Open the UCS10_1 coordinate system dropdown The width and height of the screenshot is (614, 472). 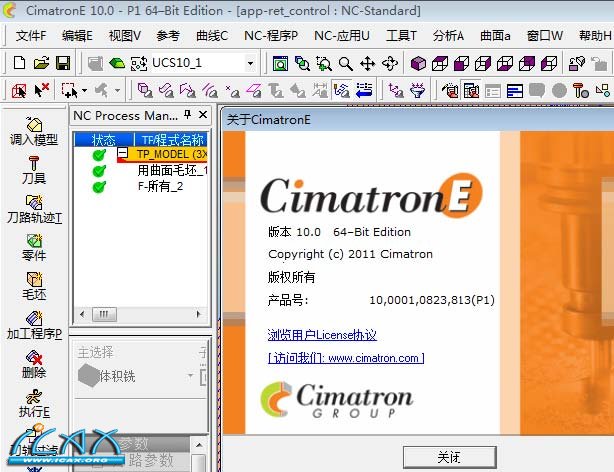click(x=250, y=63)
